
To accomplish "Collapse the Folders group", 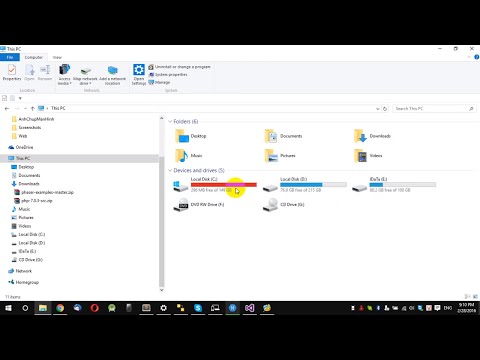I will pos(170,121).
